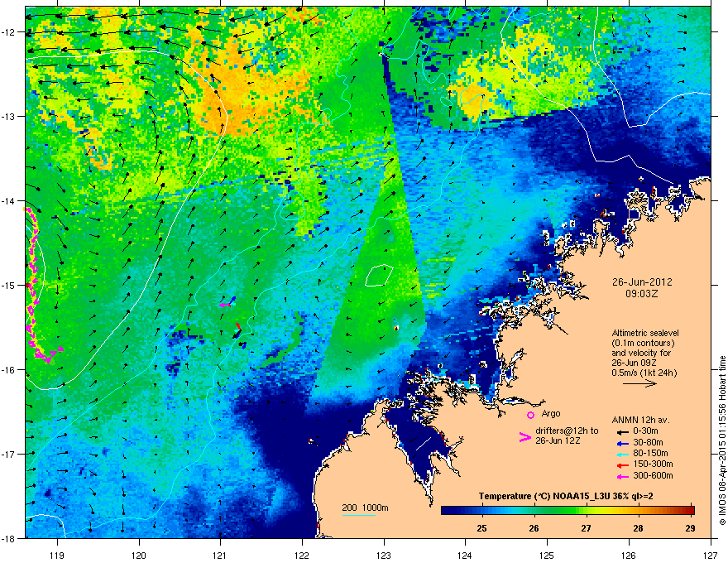
Task: Click the cyan 200 1000m depth contour line sample
Action: point(359,515)
